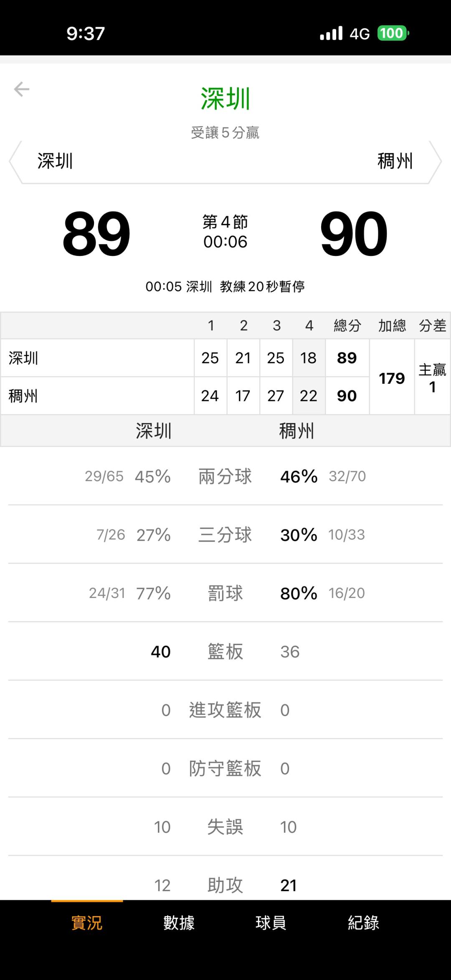The image size is (451, 980).
Task: Tap the 三分球 statistics row
Action: (225, 535)
